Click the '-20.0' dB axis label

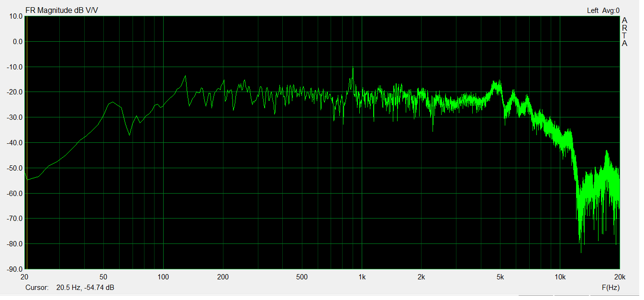(15, 92)
